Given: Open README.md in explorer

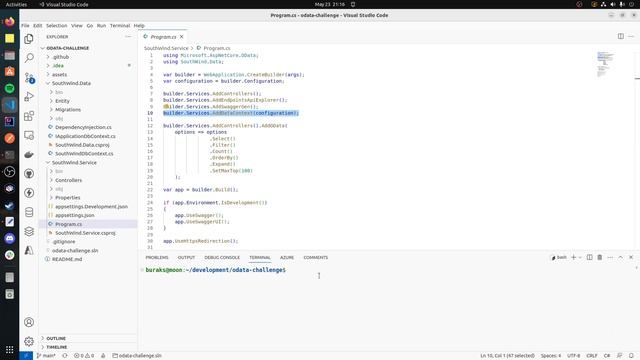Looking at the screenshot, I should click(67, 259).
